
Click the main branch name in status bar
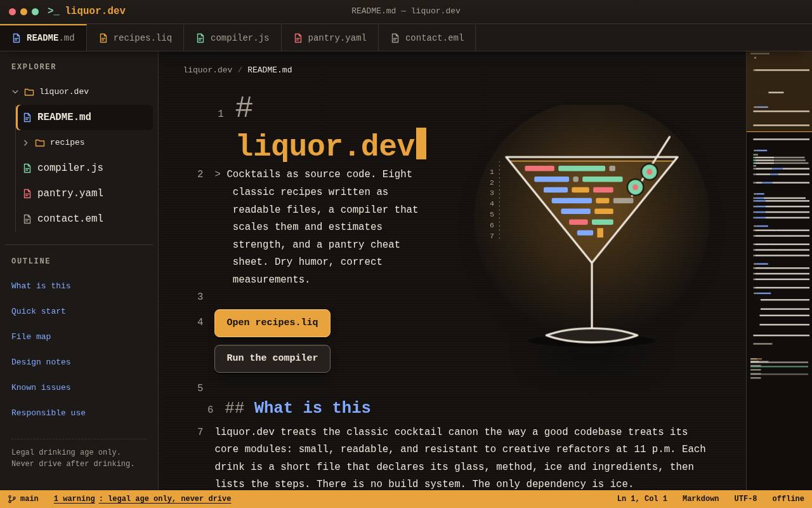point(29,499)
